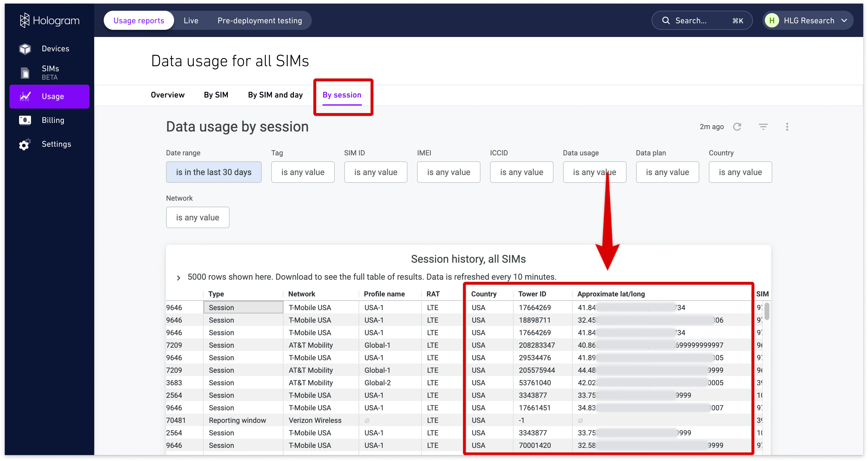Open the three-dot tile actions menu
868x461 pixels.
click(x=787, y=127)
